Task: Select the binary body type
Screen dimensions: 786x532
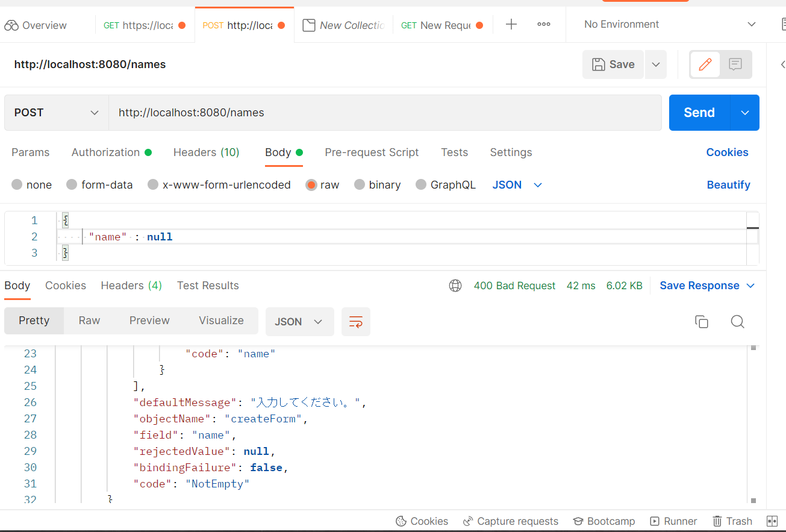Action: click(378, 184)
